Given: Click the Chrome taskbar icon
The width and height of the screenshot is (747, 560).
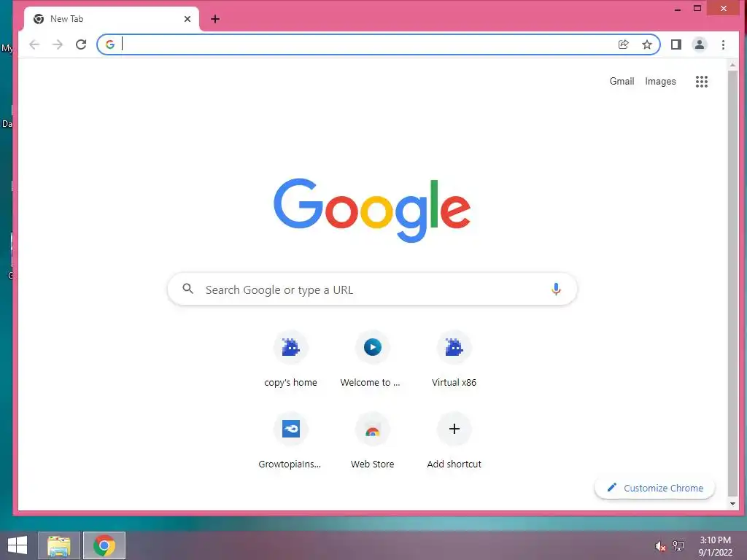Looking at the screenshot, I should [104, 545].
